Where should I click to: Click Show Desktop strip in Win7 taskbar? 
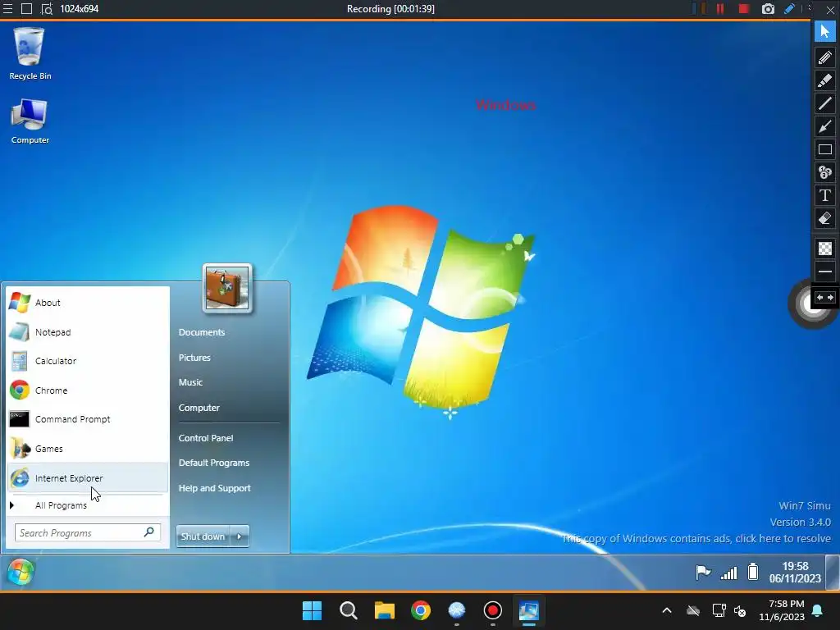(x=833, y=572)
